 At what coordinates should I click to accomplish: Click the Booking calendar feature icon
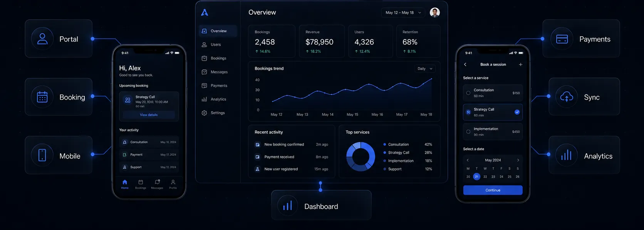click(x=42, y=97)
